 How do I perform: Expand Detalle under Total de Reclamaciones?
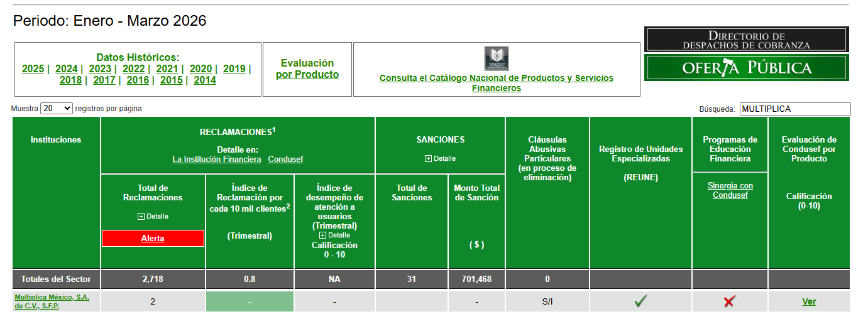[x=153, y=216]
